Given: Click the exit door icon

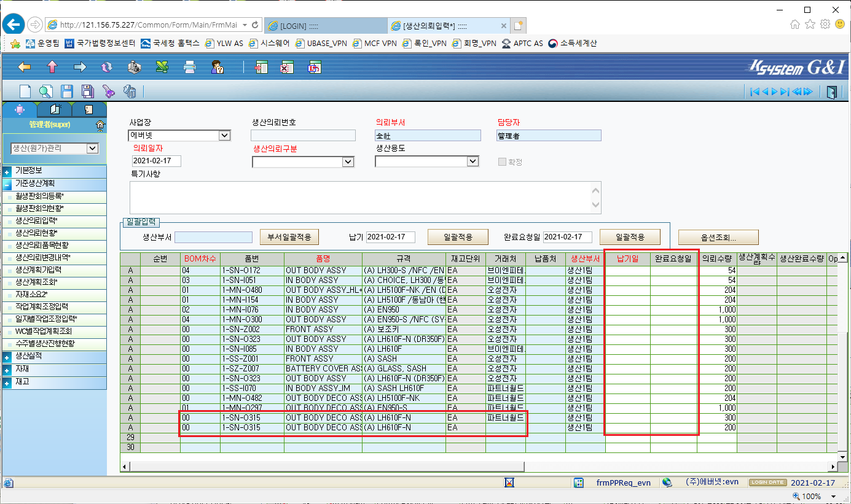Looking at the screenshot, I should pyautogui.click(x=832, y=92).
